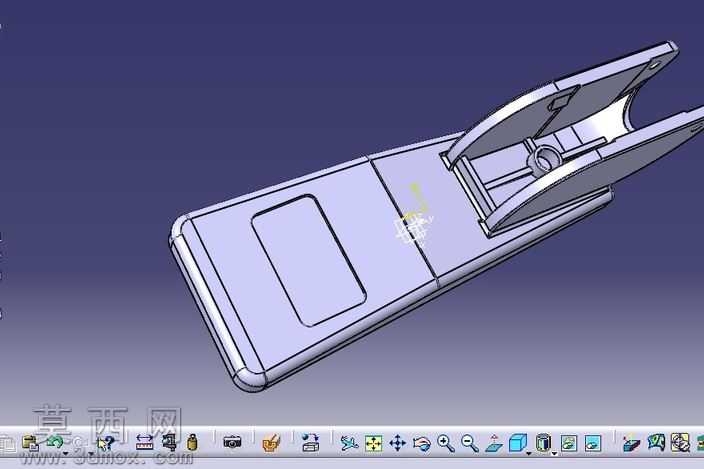Click the Normal View plane icon
Image resolution: width=704 pixels, height=469 pixels.
click(493, 443)
